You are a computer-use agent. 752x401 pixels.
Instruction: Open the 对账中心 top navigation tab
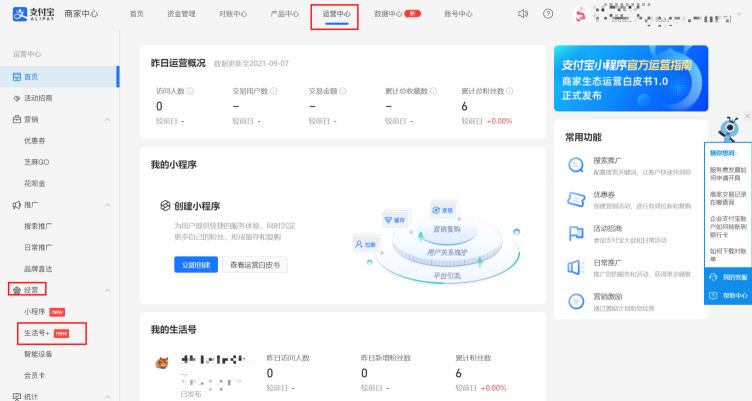[x=233, y=14]
